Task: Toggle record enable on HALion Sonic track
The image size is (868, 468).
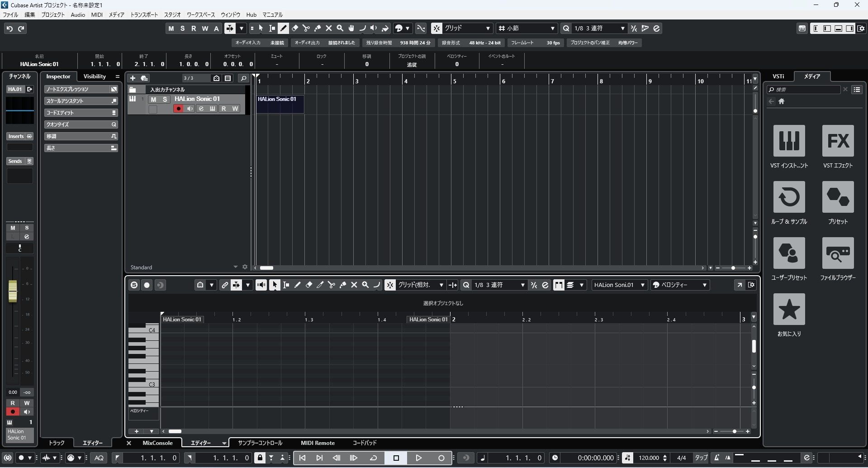Action: (x=178, y=109)
